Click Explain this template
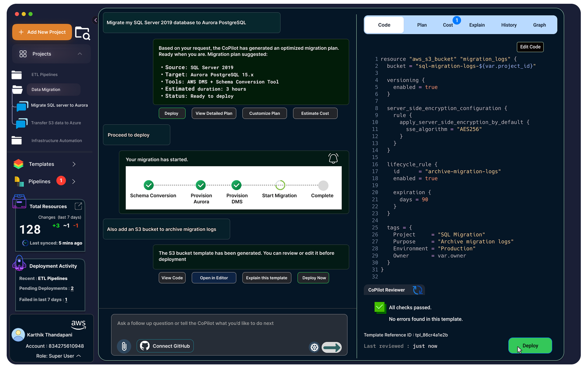 [267, 278]
